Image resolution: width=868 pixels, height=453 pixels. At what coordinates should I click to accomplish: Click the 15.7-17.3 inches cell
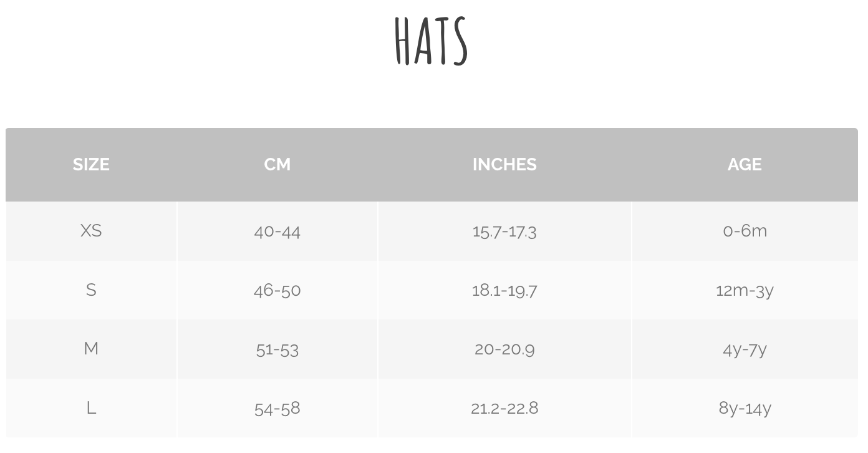pos(504,231)
